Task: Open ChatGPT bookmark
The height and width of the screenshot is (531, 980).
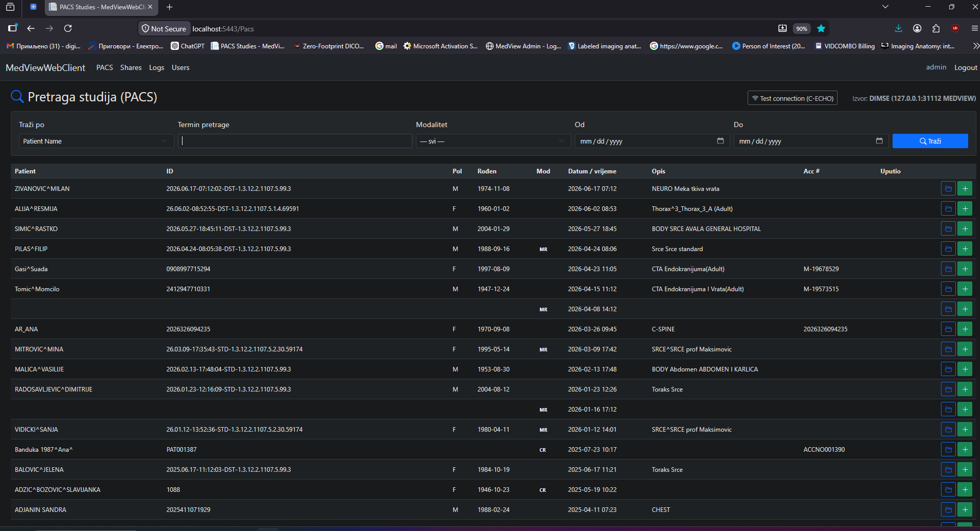Action: tap(188, 46)
